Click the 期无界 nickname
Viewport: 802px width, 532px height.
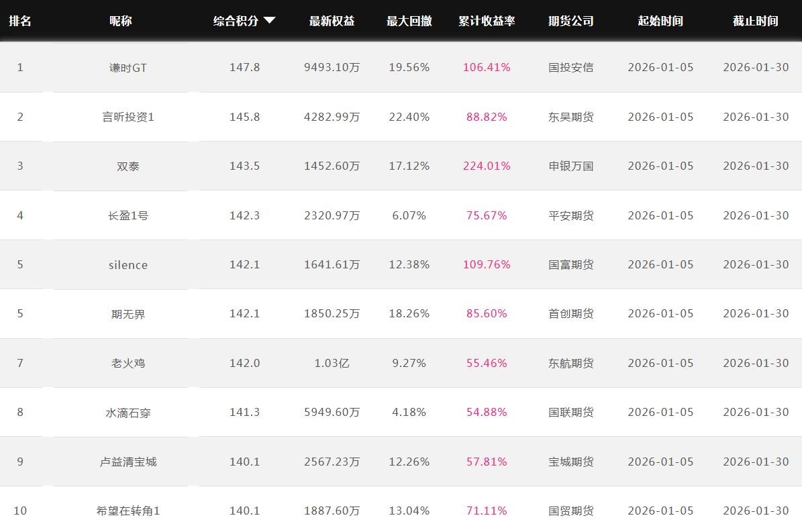coord(128,314)
